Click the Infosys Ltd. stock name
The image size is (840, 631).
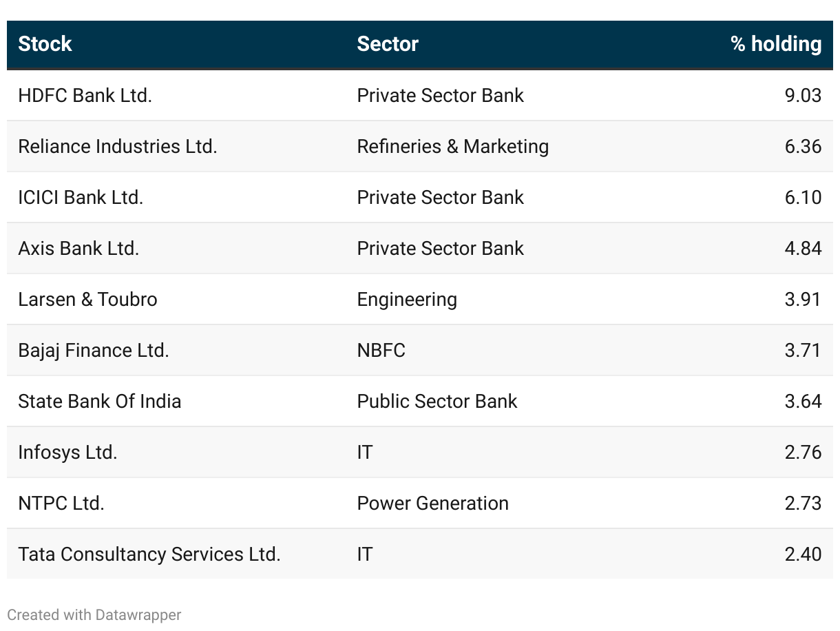[67, 452]
